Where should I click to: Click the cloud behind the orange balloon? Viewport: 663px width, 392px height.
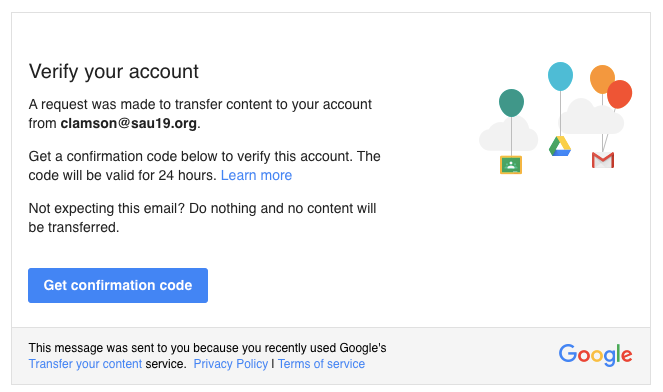[591, 117]
